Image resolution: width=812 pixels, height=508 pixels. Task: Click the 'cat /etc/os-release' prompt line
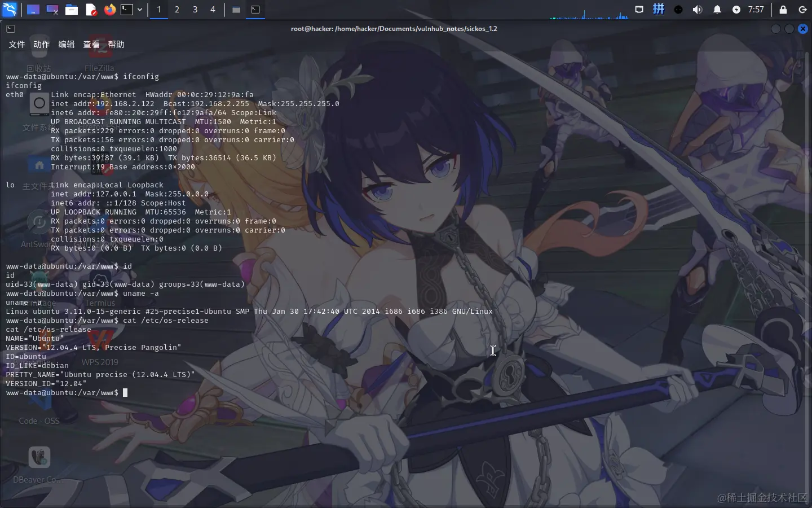107,320
